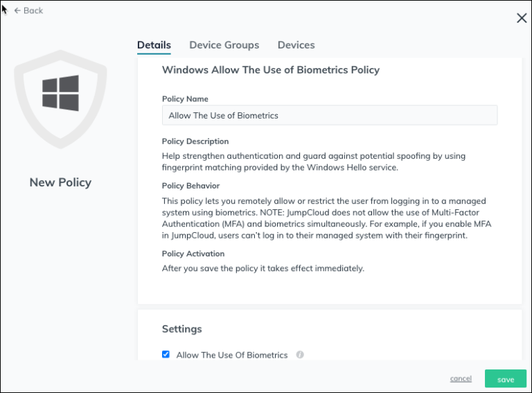Click the cancel link
Screen dimensions: 532x393
point(461,378)
